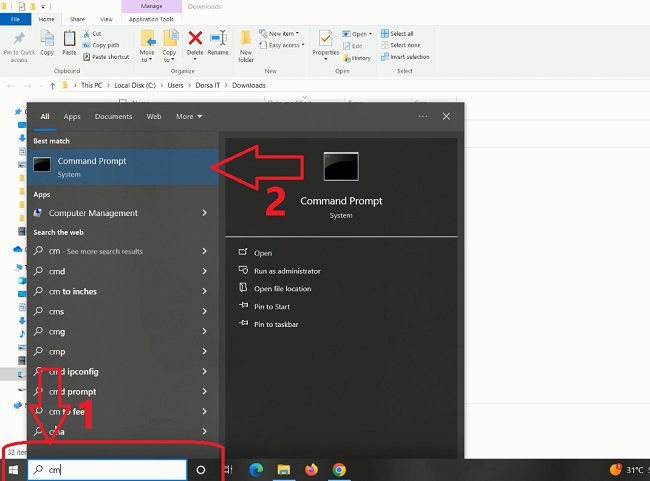Expand the 'cms' suggestion arrow

coord(204,311)
